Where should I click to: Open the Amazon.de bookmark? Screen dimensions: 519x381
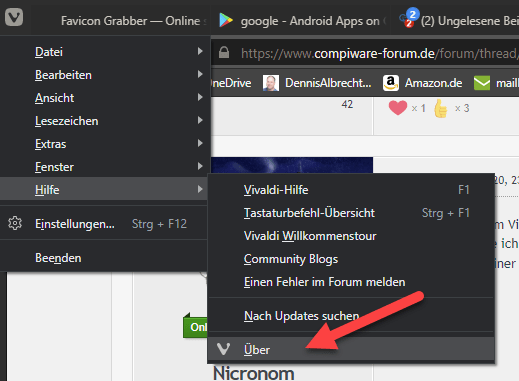(x=423, y=83)
